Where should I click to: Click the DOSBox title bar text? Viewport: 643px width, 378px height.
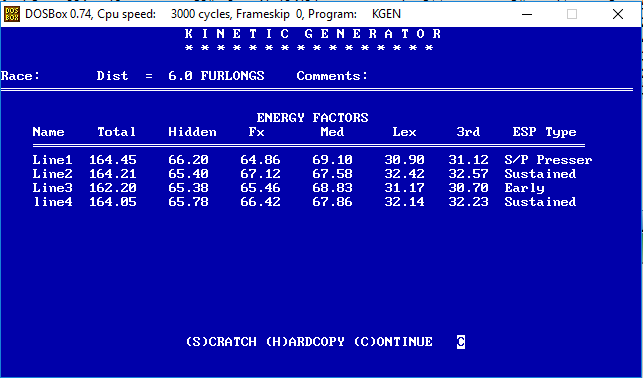(213, 14)
